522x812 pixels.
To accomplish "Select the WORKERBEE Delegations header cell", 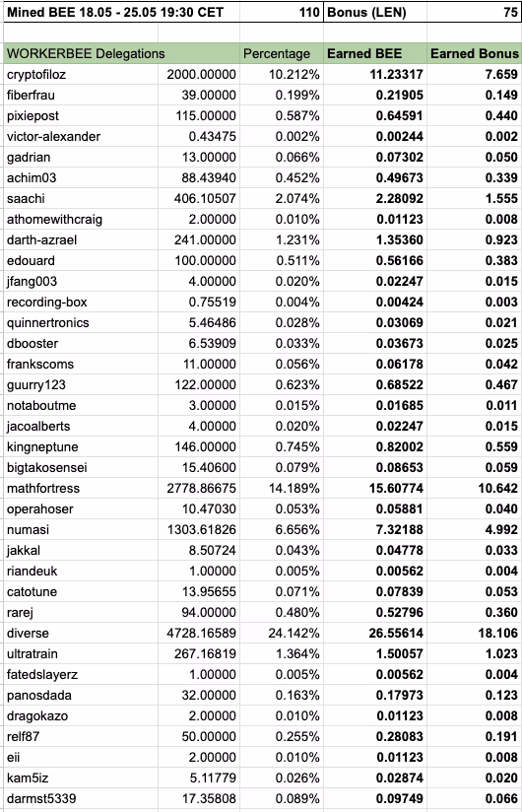I will click(121, 54).
